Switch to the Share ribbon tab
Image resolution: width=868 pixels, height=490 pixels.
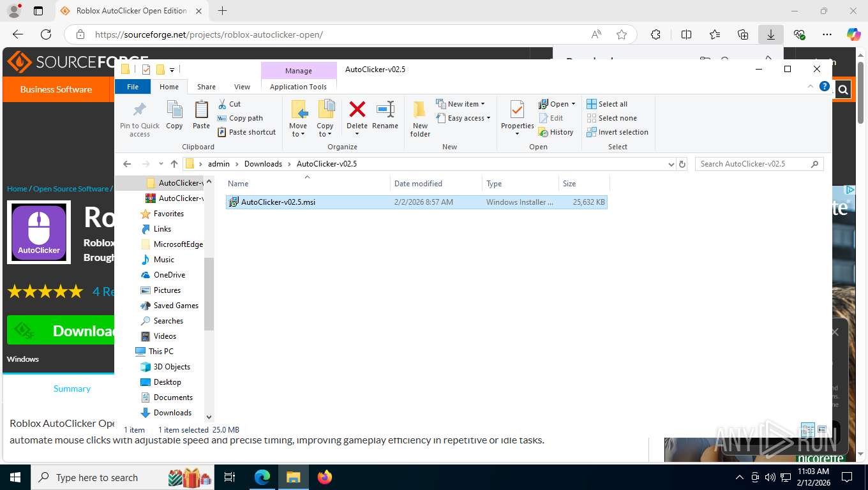(x=206, y=87)
